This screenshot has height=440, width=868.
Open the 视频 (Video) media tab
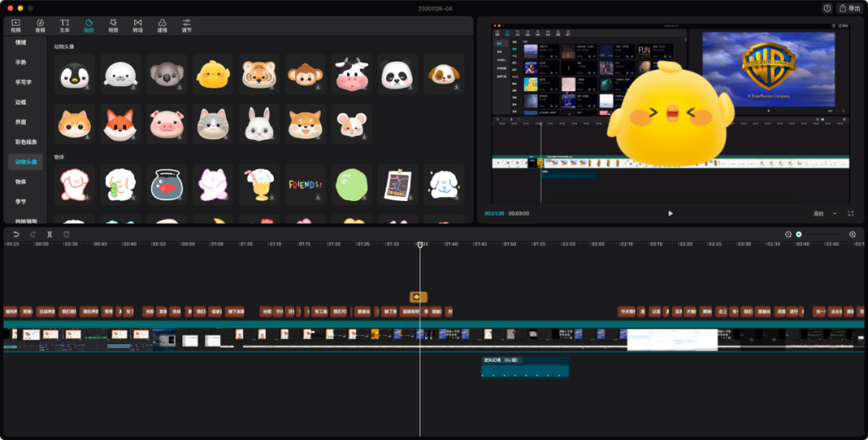15,26
